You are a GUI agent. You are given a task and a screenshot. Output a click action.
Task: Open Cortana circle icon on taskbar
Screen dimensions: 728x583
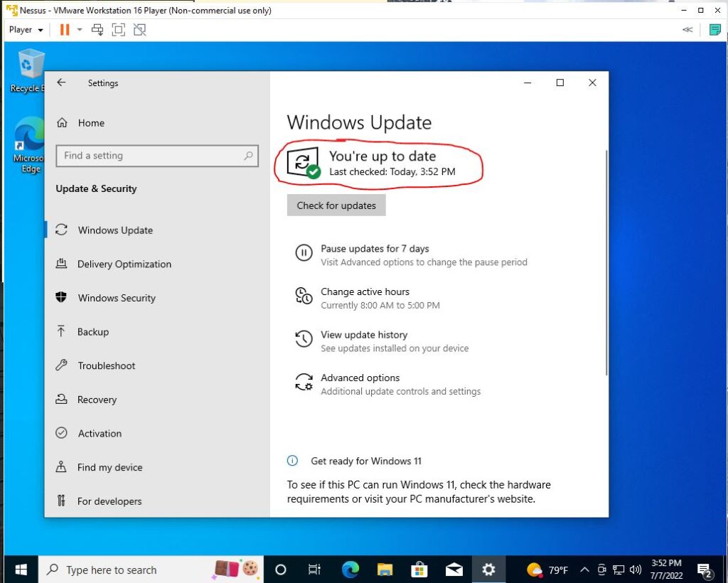(x=280, y=569)
